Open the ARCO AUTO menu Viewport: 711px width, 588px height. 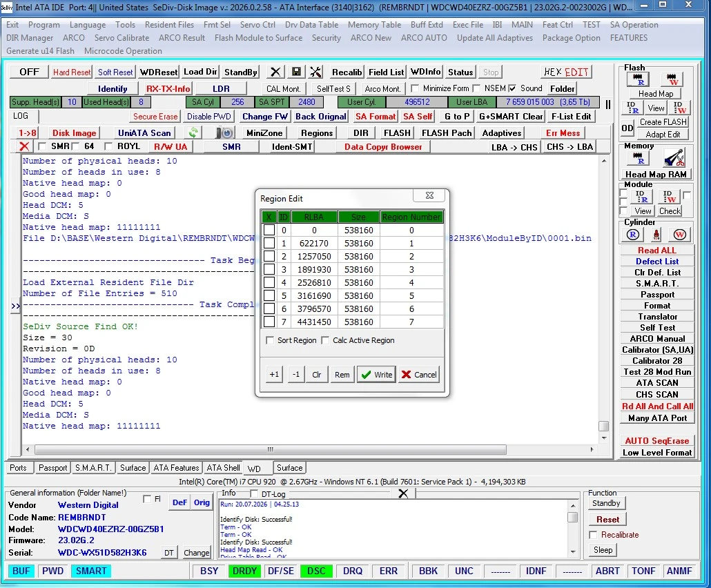(424, 38)
